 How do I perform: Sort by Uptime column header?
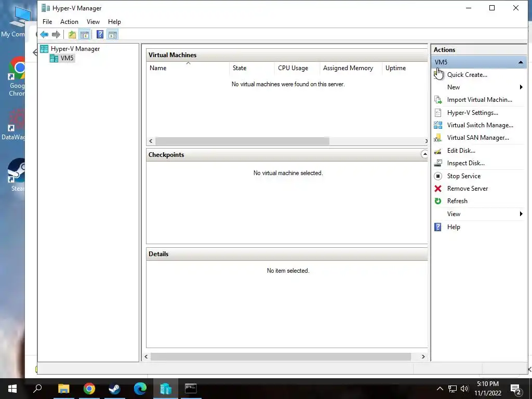[405, 68]
